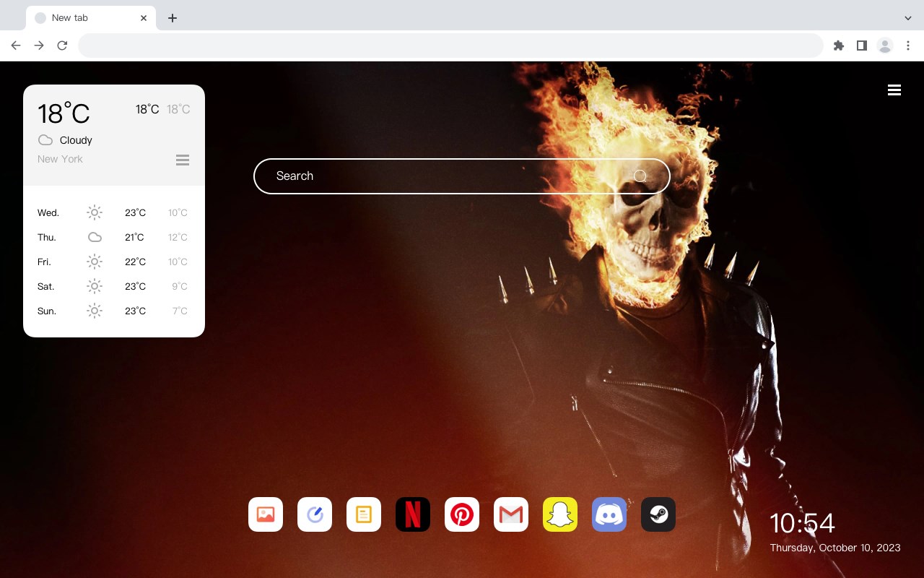Open the Chrome profile avatar

coord(885,46)
